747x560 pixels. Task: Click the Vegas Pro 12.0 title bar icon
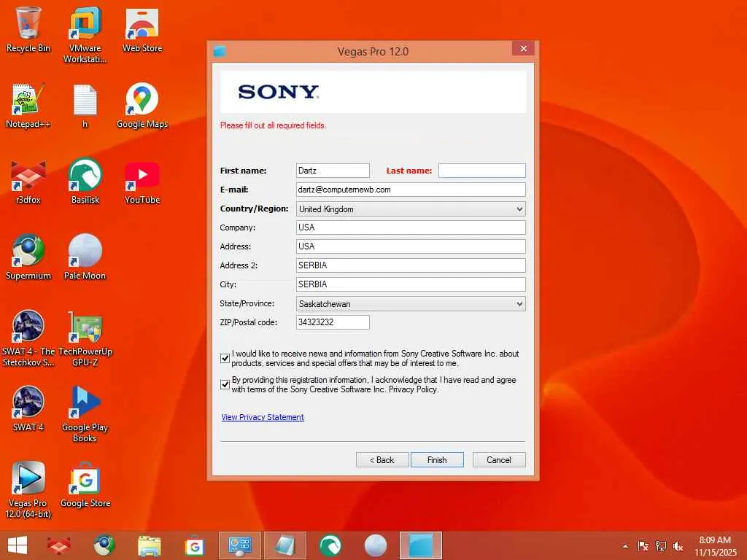coord(220,52)
